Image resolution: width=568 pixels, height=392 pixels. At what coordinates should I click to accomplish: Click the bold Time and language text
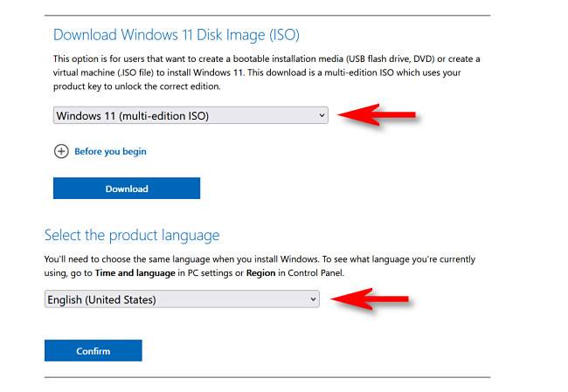(135, 273)
